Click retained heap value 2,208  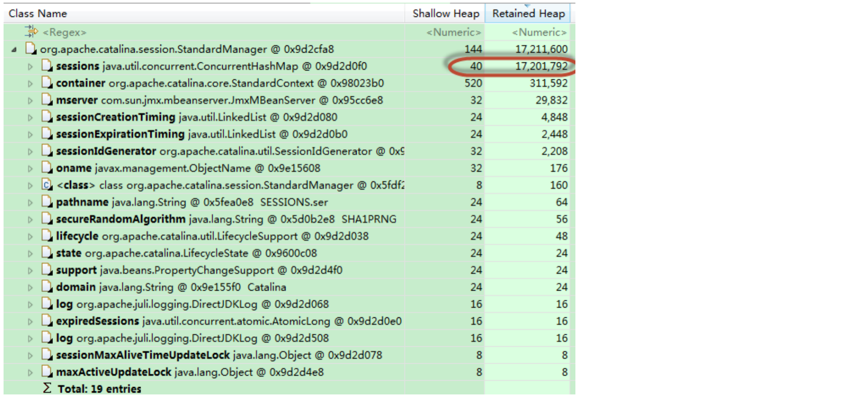click(554, 151)
